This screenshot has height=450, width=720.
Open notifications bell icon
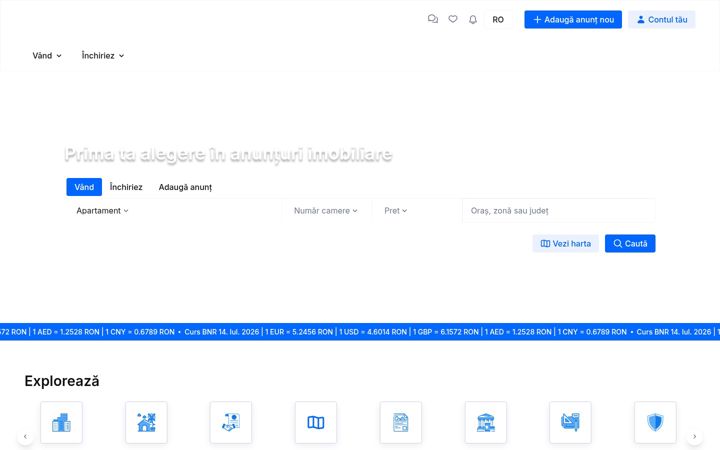click(472, 19)
